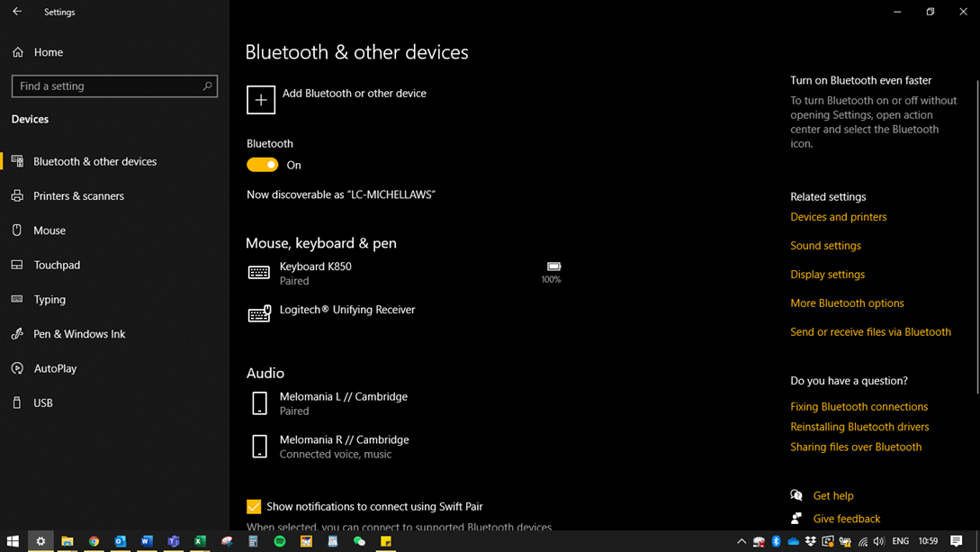Go to the Touchpad settings page

57,266
